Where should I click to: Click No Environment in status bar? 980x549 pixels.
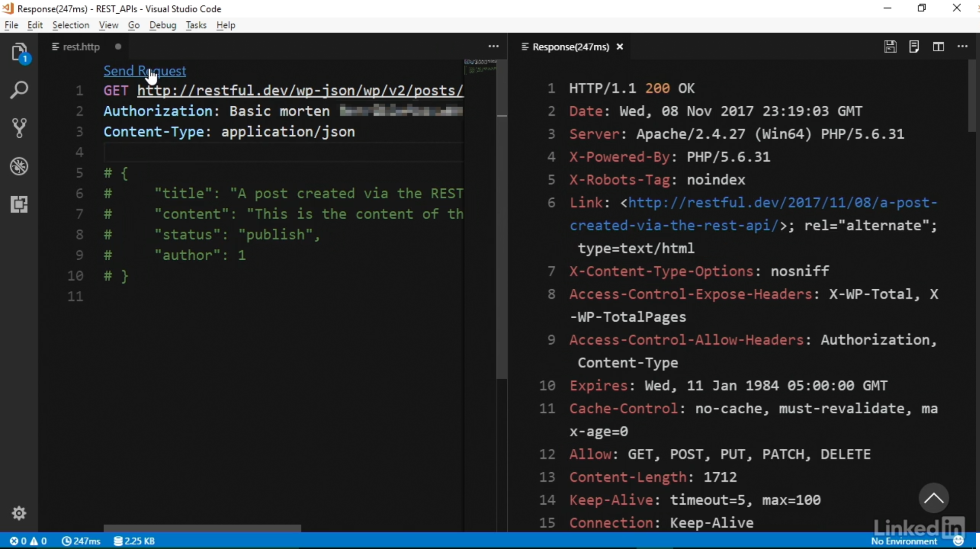click(904, 541)
